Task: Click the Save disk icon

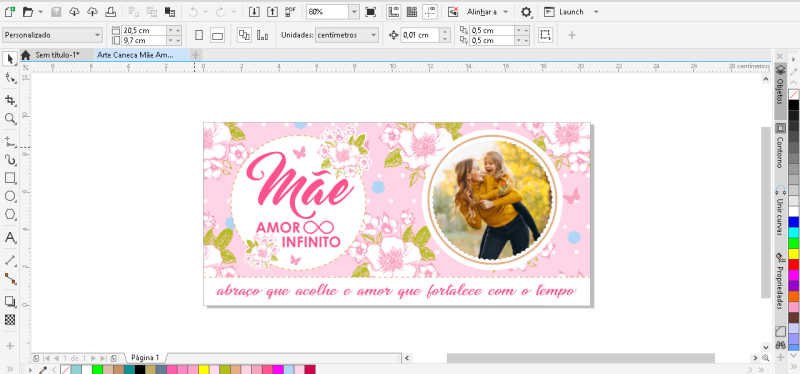Action: (x=56, y=11)
